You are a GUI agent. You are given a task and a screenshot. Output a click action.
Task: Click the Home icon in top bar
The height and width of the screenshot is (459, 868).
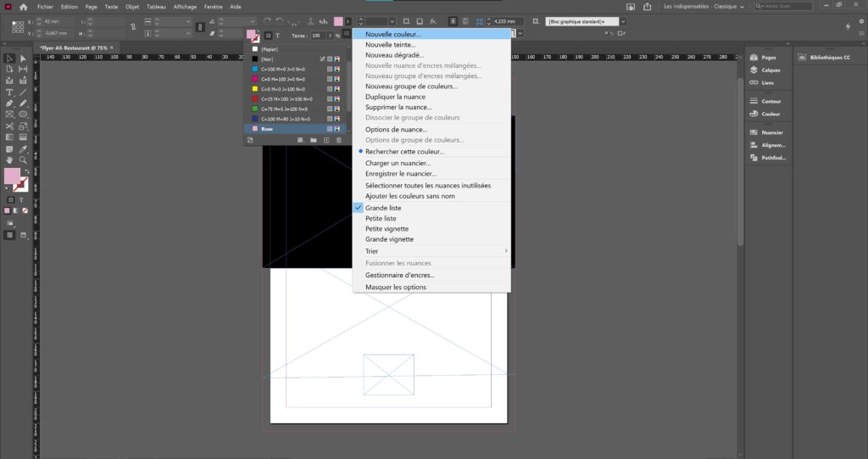(23, 7)
